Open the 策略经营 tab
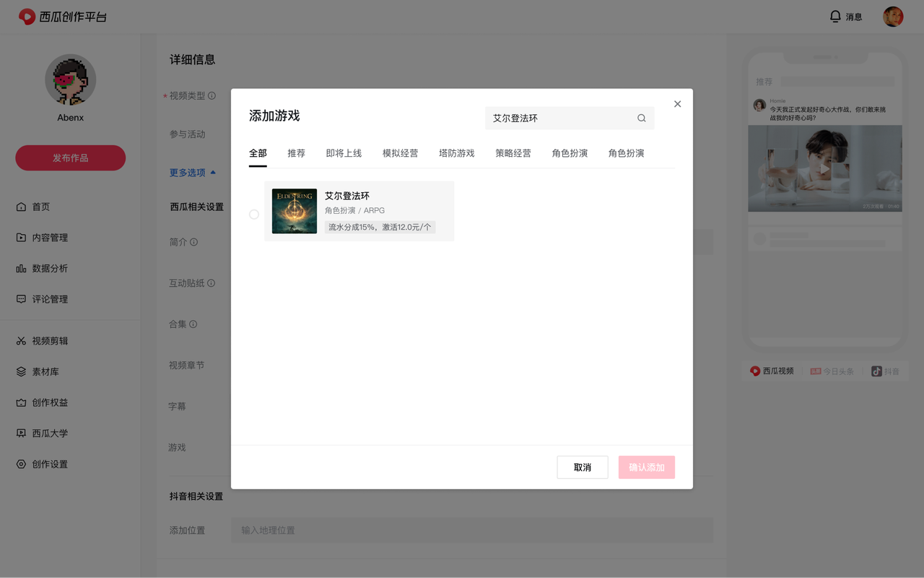Viewport: 924px width, 578px height. 513,153
